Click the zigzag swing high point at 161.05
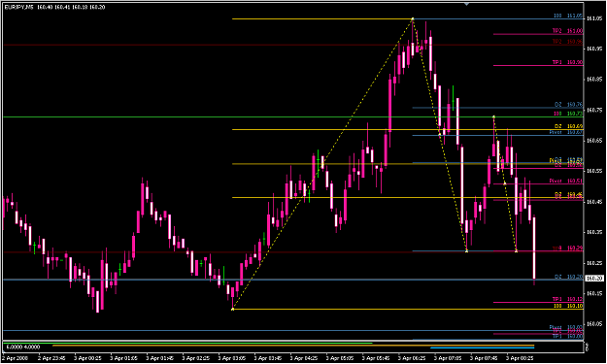 coord(413,18)
